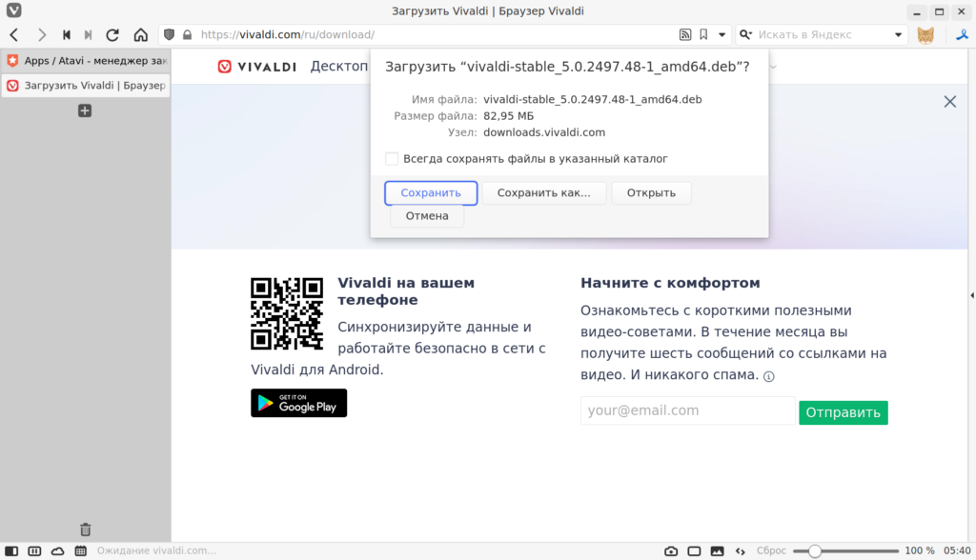View site info via padlock icon
This screenshot has height=560, width=976.
(188, 35)
